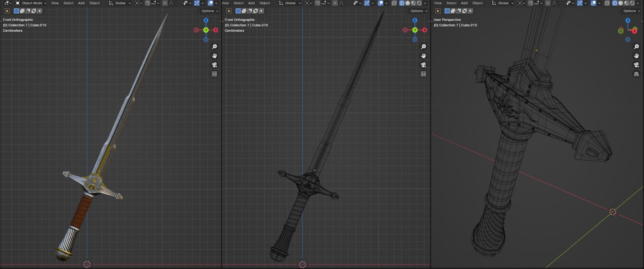This screenshot has height=269, width=644.
Task: Open the Object menu in right viewport
Action: (478, 3)
